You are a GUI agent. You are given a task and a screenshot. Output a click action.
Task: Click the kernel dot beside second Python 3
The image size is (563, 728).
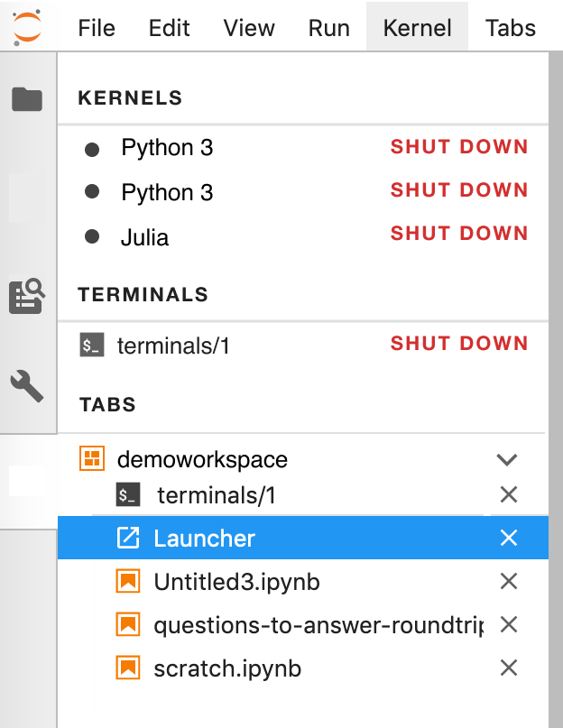[91, 190]
